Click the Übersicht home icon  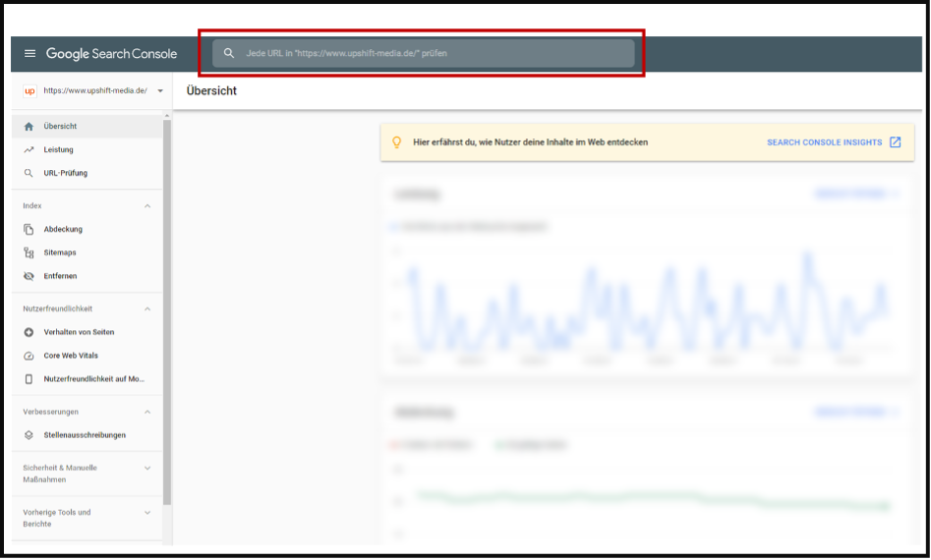[29, 127]
